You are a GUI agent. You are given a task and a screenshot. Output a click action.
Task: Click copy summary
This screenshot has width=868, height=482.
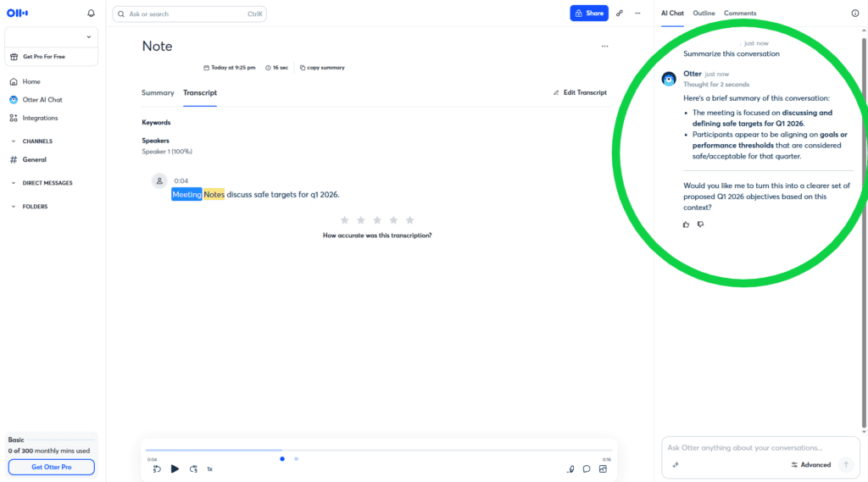[322, 68]
